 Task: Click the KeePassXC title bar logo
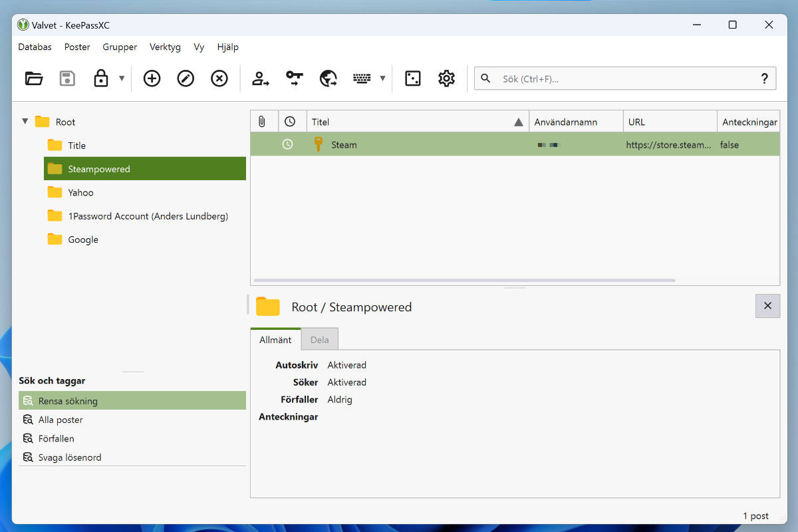[23, 25]
